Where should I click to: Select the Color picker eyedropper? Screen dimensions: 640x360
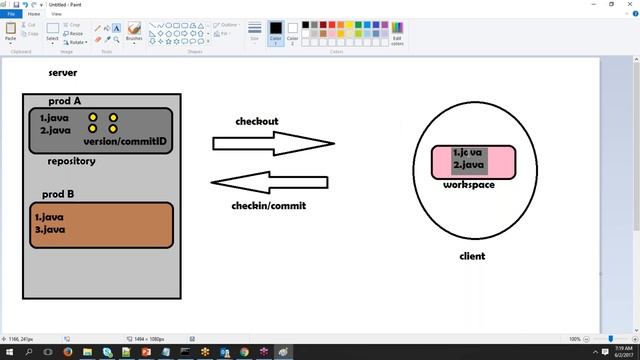[x=107, y=40]
